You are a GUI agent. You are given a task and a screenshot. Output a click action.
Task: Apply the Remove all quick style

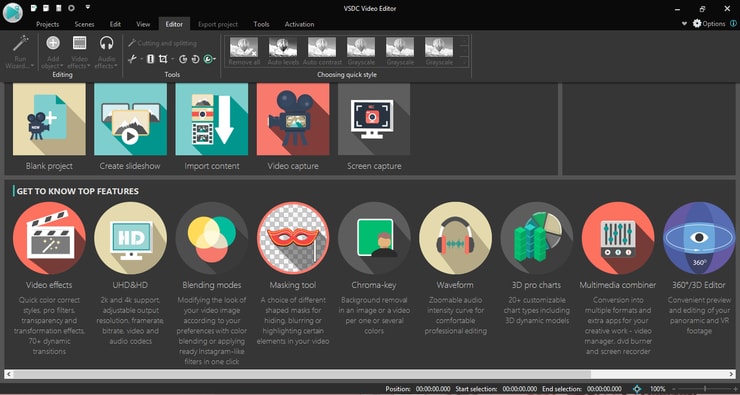244,51
